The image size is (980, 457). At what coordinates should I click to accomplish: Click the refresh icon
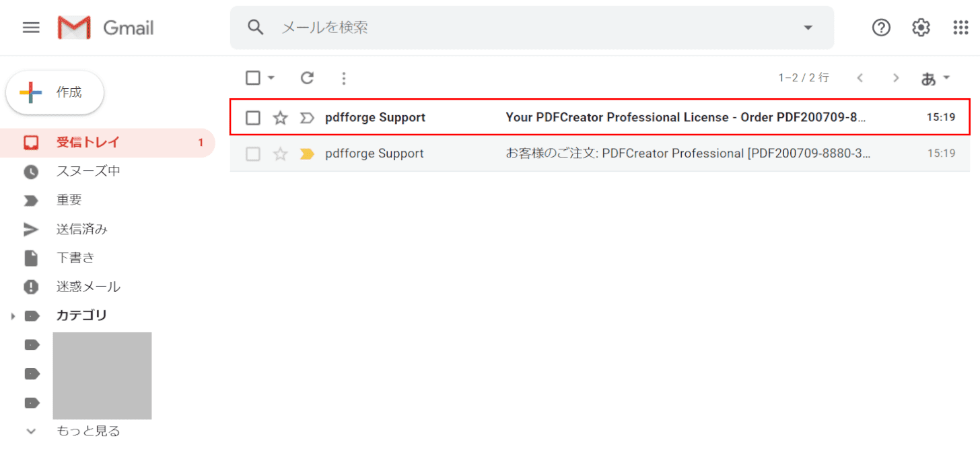(308, 78)
